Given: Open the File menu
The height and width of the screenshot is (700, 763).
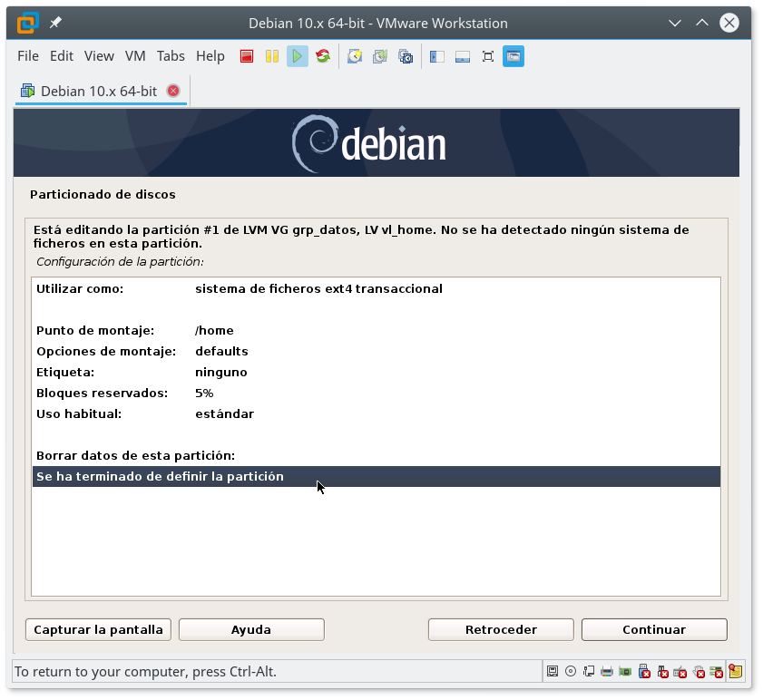Looking at the screenshot, I should 28,56.
